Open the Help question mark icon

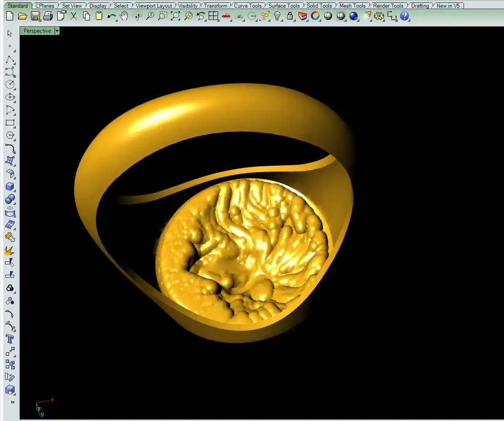[x=404, y=16]
